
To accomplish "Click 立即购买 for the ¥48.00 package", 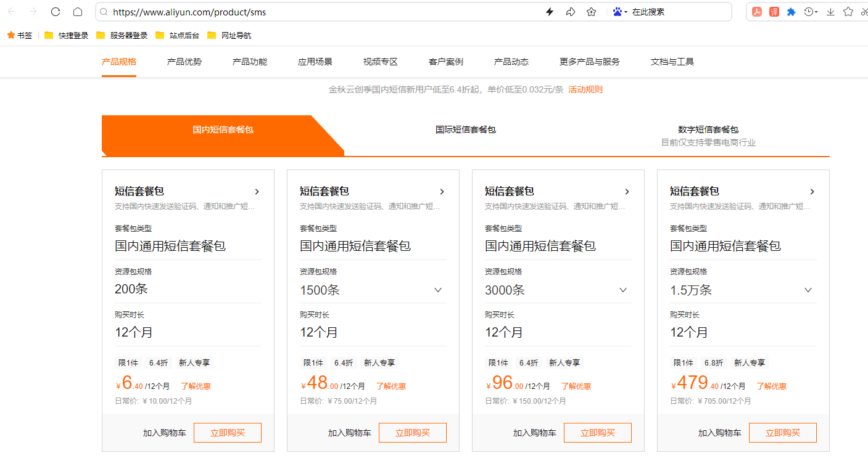I will point(413,433).
